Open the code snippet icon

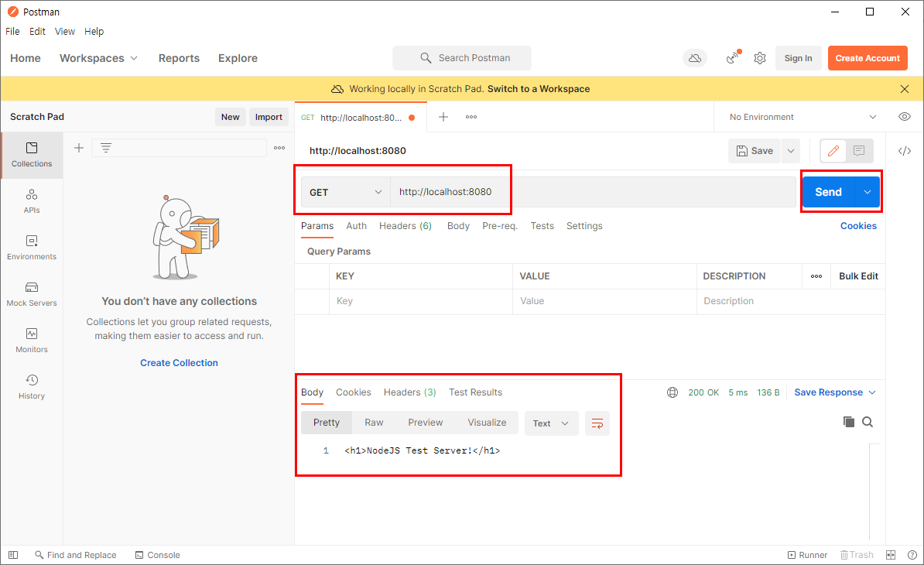tap(905, 151)
